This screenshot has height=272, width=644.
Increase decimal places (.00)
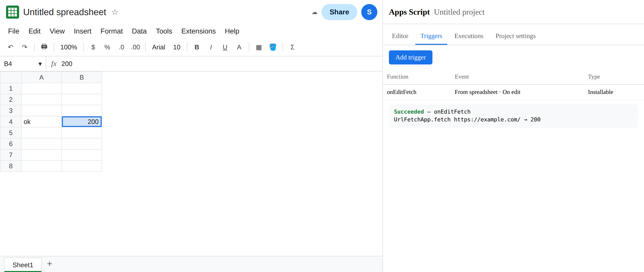[135, 47]
